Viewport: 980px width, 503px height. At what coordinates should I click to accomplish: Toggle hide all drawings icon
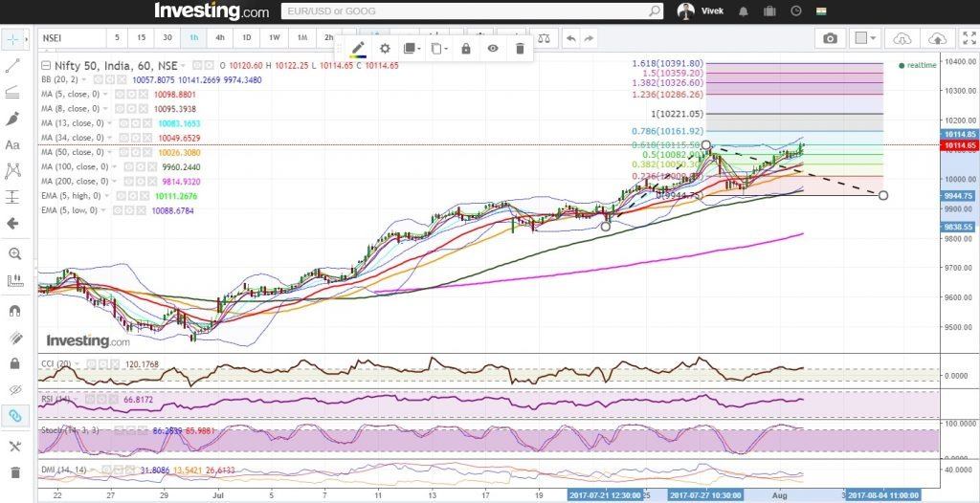(15, 389)
